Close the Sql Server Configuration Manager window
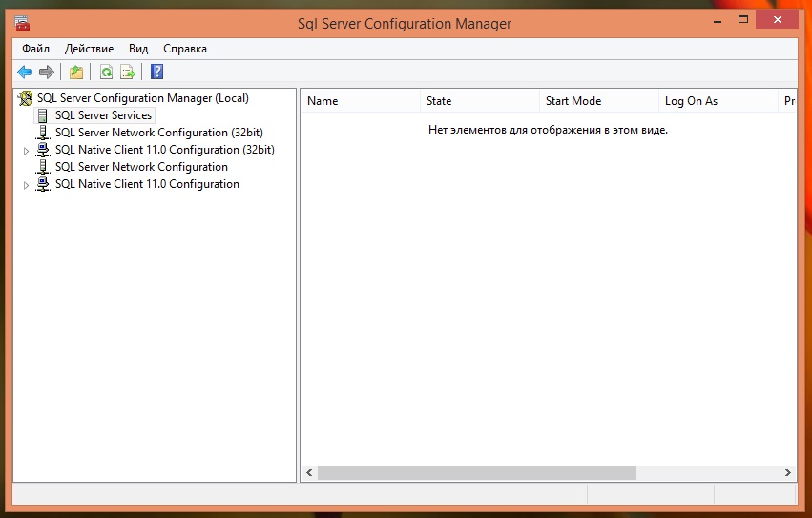The height and width of the screenshot is (518, 812). point(777,20)
